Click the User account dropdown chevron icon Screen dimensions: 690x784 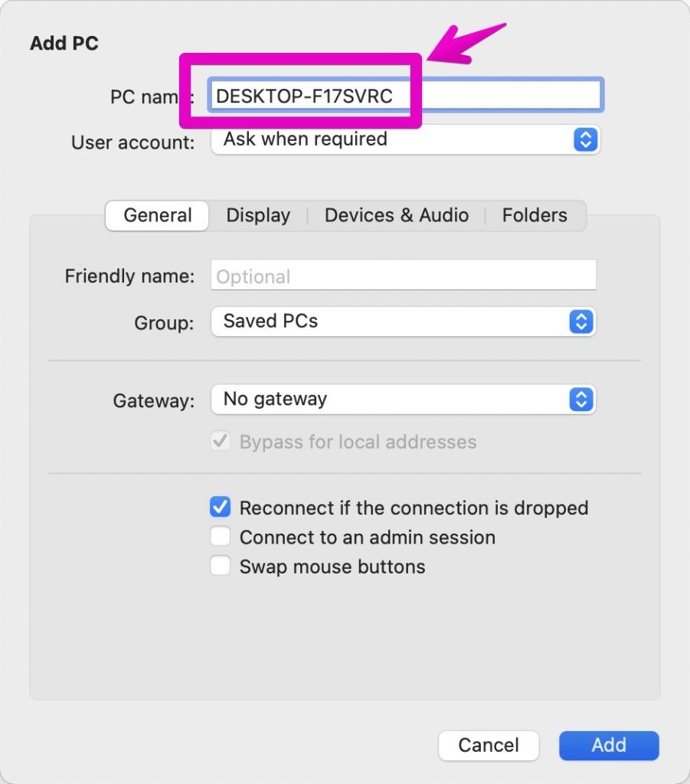point(584,139)
